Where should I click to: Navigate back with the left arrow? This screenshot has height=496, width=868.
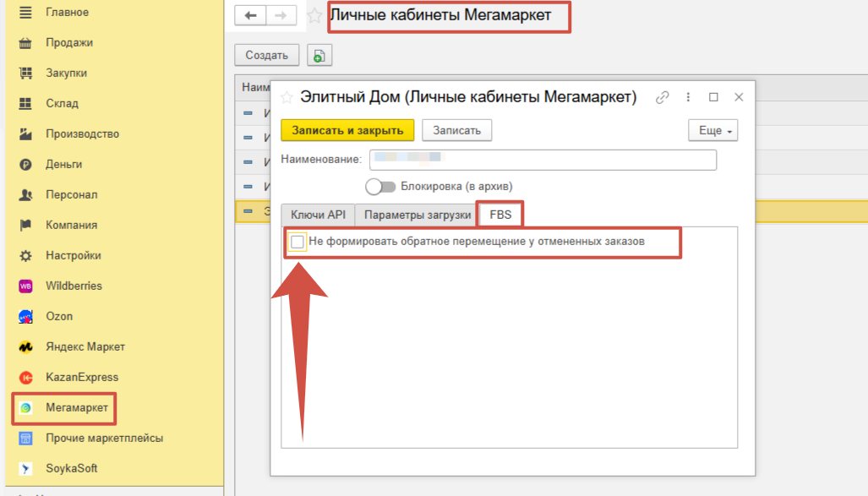click(250, 15)
